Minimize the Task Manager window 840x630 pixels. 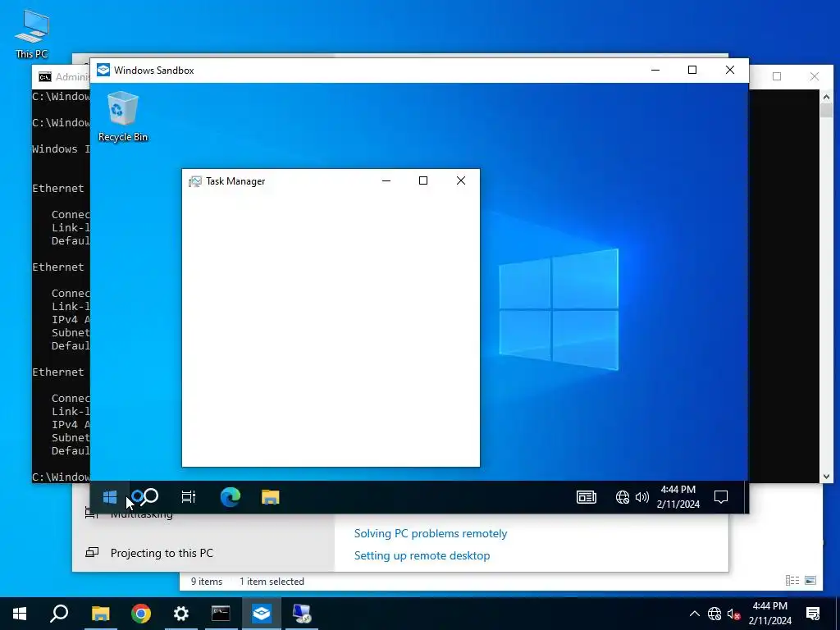click(x=386, y=181)
